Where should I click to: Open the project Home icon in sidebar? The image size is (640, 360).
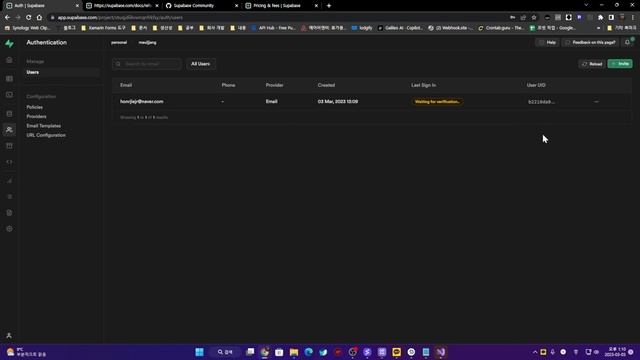click(9, 60)
